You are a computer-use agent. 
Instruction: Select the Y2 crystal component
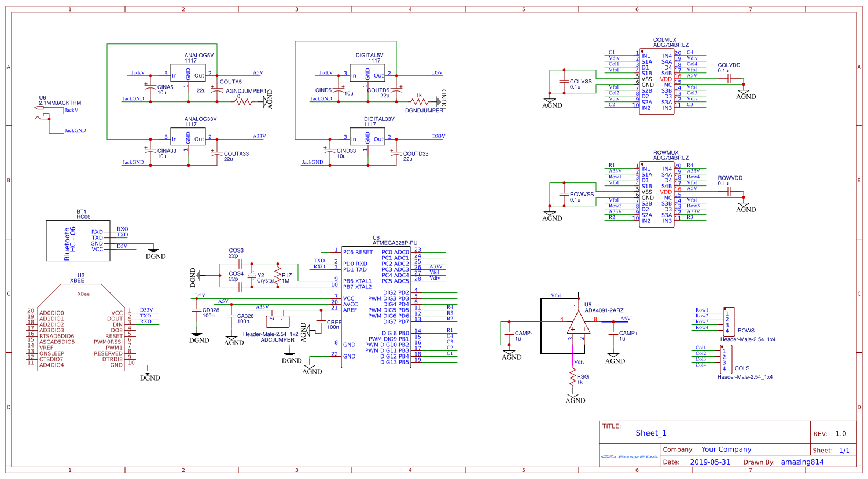pyautogui.click(x=251, y=276)
